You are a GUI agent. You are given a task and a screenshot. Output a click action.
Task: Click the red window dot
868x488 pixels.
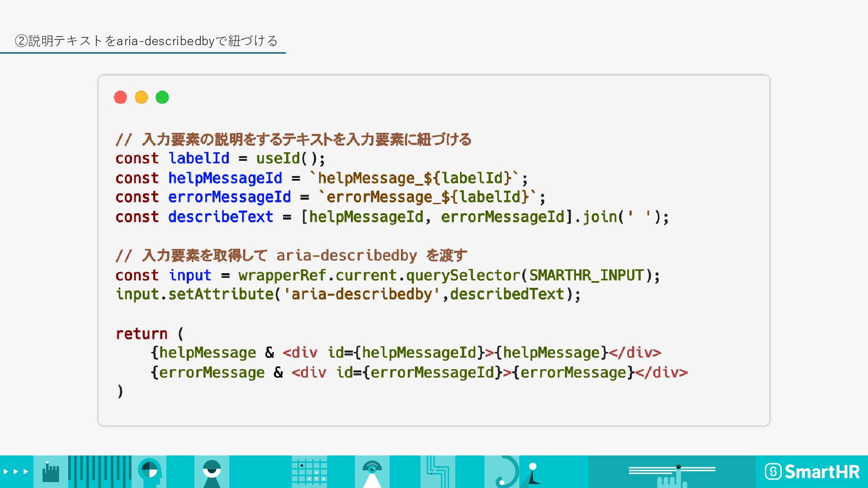pyautogui.click(x=120, y=97)
